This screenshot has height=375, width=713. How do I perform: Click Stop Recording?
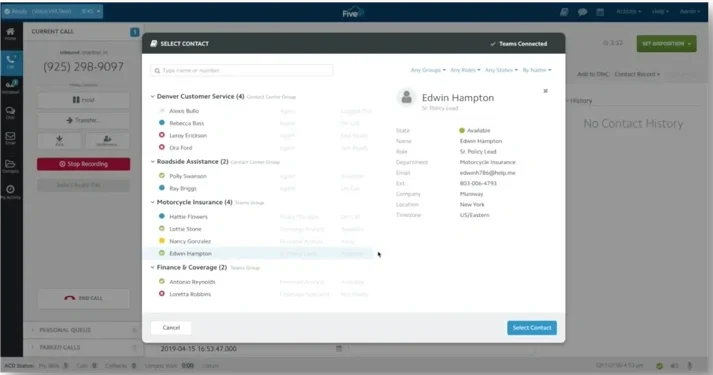[x=83, y=164]
